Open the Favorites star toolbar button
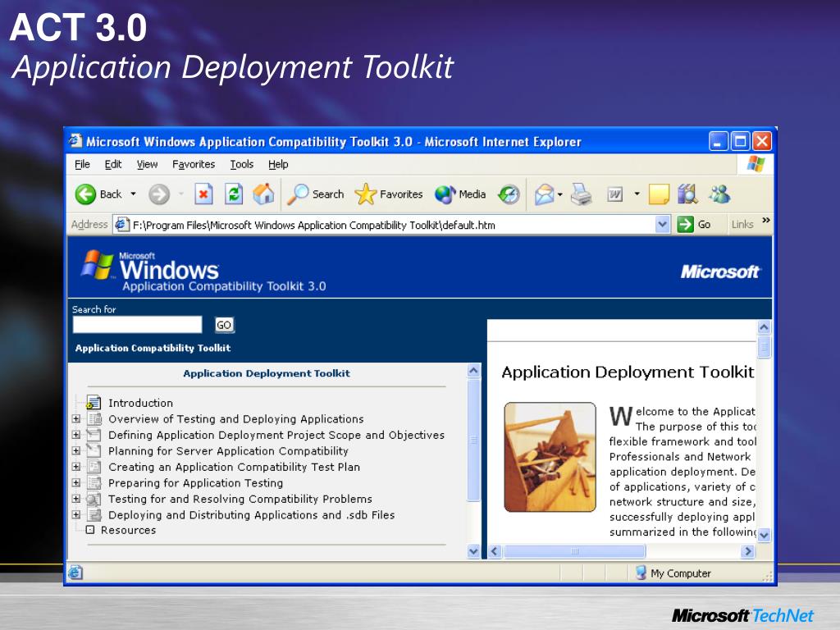The image size is (840, 630). tap(388, 194)
